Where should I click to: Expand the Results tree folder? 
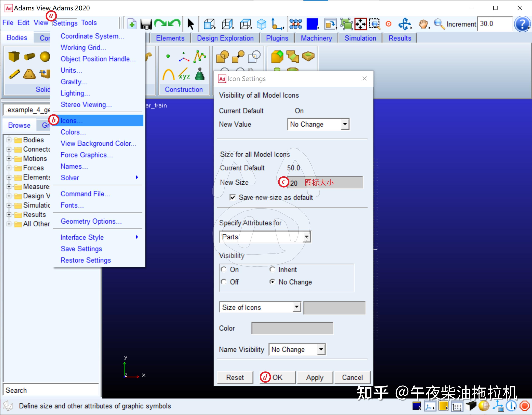point(9,214)
